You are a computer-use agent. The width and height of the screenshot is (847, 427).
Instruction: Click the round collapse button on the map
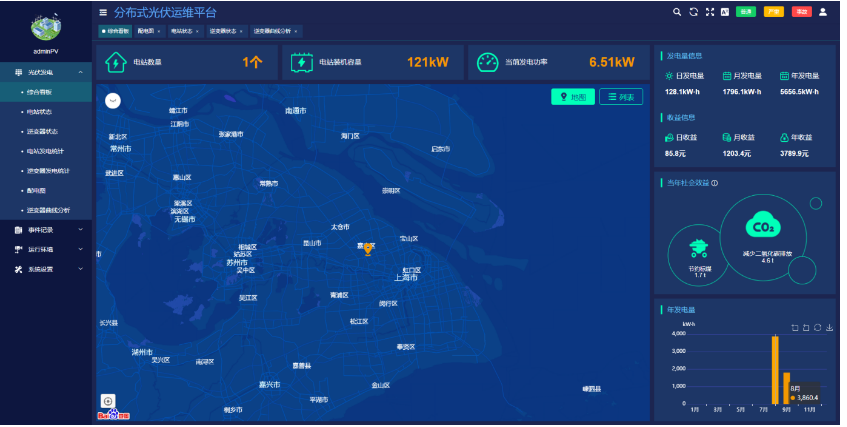pyautogui.click(x=112, y=100)
